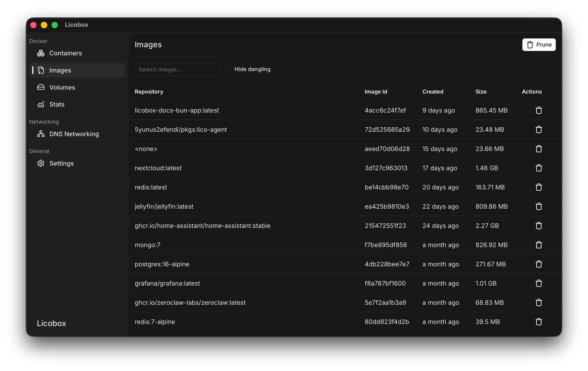Viewport: 588px width, 371px height.
Task: Click size value 865.45 MB
Action: tap(491, 110)
